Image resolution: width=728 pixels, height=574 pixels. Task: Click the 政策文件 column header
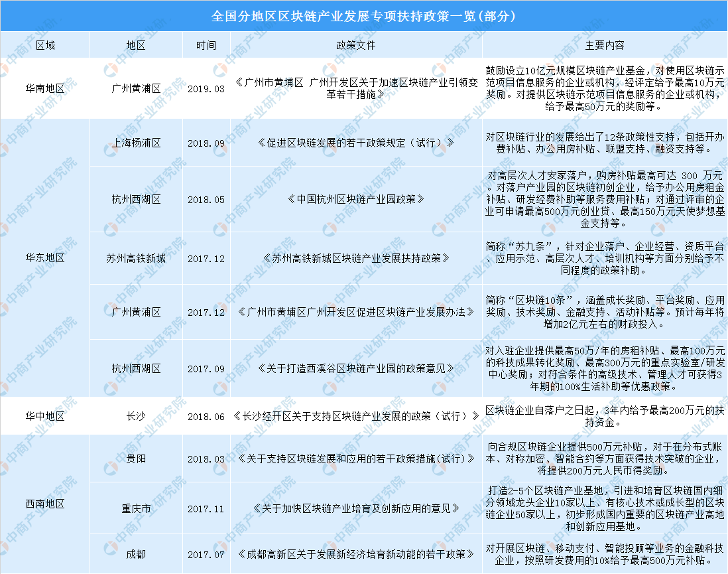[356, 45]
